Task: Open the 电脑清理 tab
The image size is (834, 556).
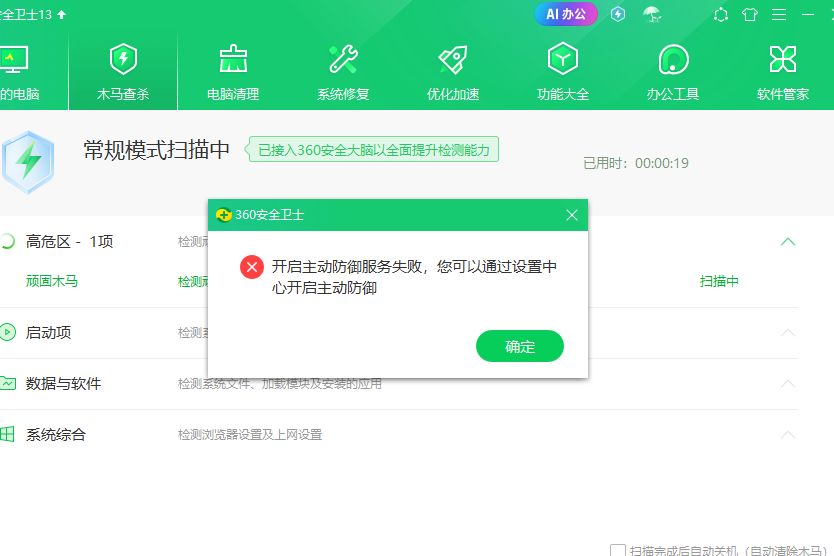Action: [233, 72]
